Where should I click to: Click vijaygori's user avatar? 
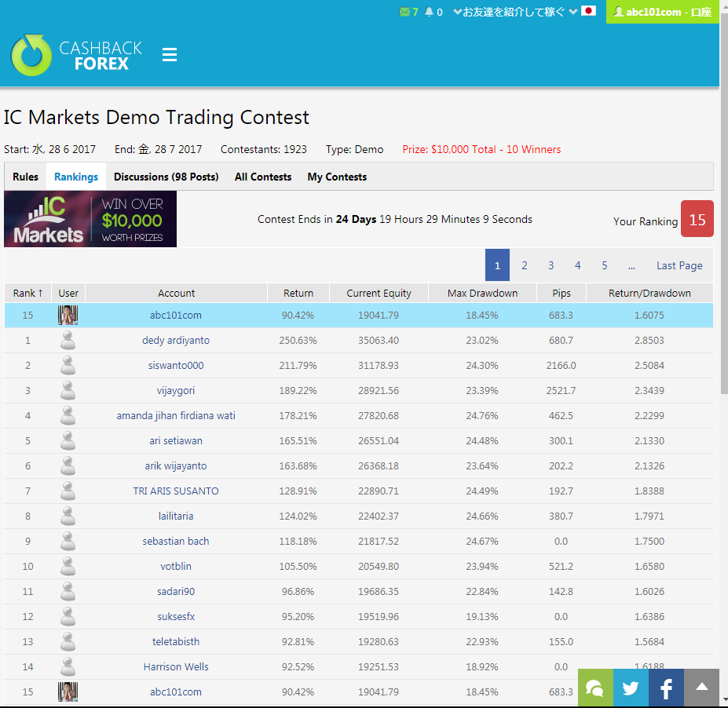(x=68, y=390)
